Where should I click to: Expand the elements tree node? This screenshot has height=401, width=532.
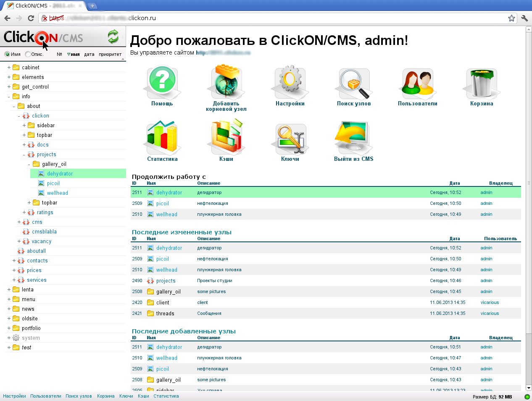(x=9, y=77)
